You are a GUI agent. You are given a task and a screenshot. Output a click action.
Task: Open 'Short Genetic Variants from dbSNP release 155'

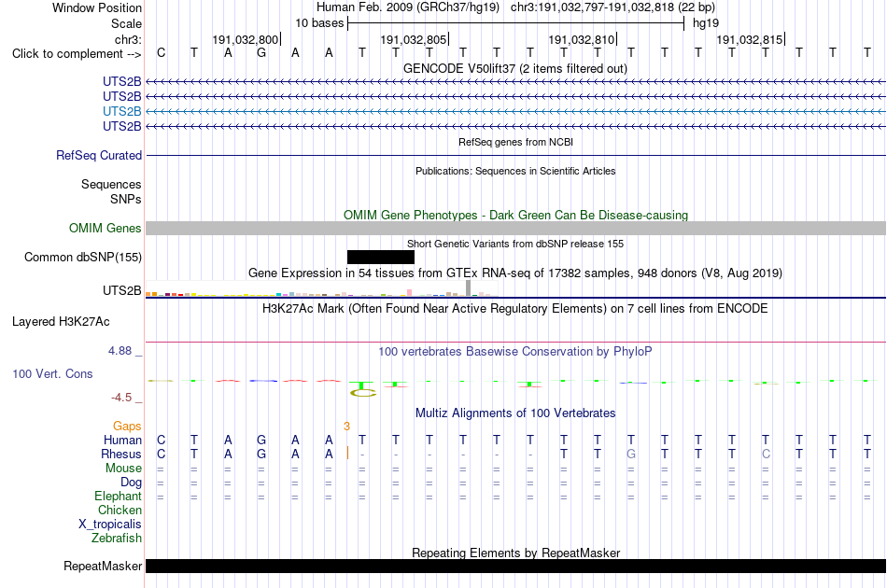point(515,244)
